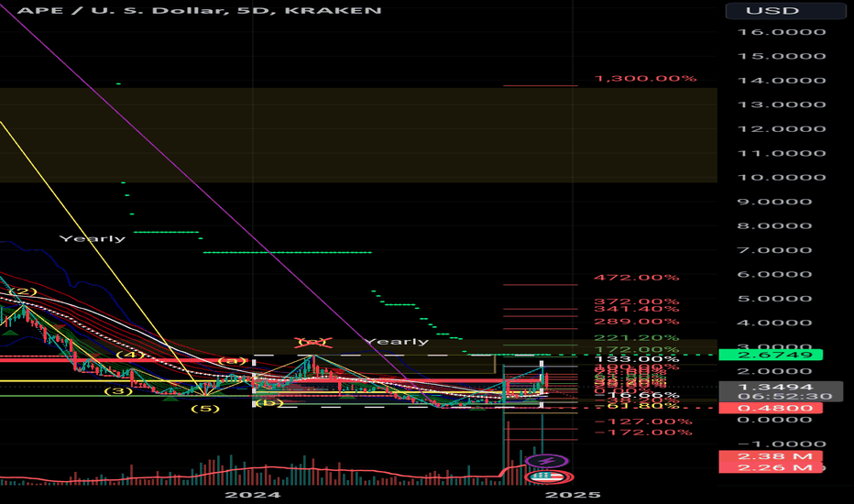
Task: Click the 16.0000 price scale value
Action: [782, 32]
